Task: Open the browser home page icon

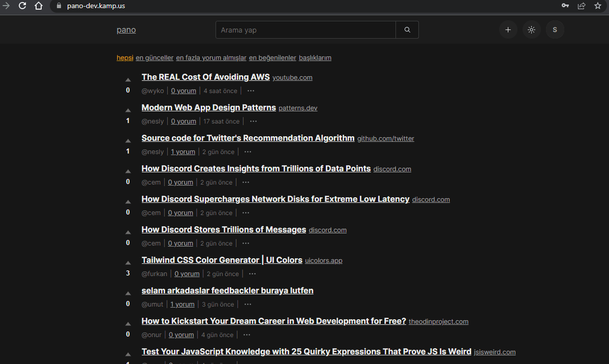Action: pos(38,6)
